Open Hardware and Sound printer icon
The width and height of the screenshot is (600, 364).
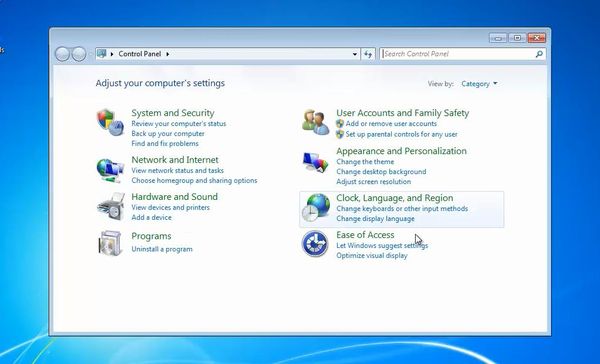pos(111,207)
